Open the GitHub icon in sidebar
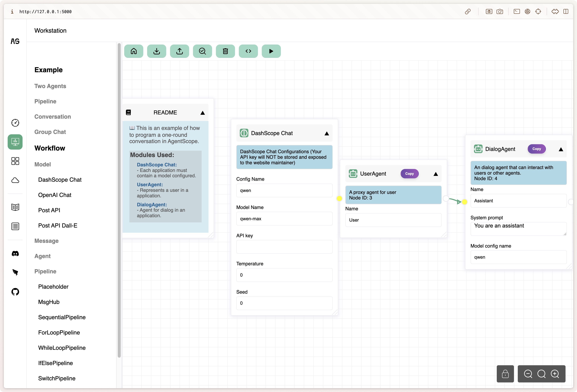Viewport: 577px width, 392px height. (15, 292)
